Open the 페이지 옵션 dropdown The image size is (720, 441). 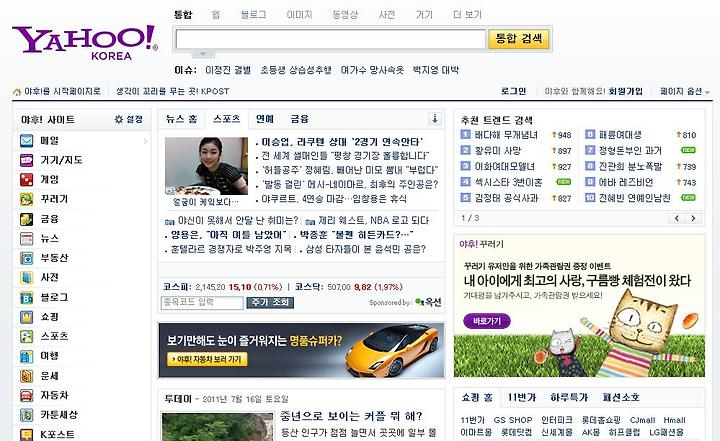pos(685,91)
